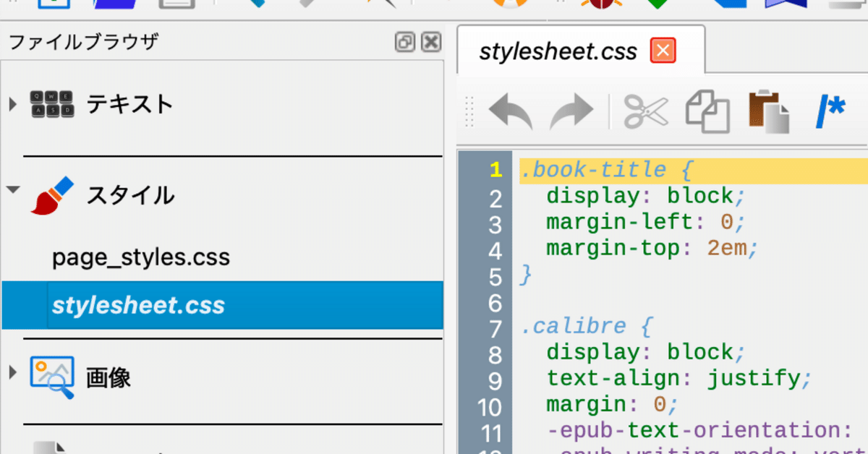
Task: Expand the 画像 category arrow
Action: [13, 373]
